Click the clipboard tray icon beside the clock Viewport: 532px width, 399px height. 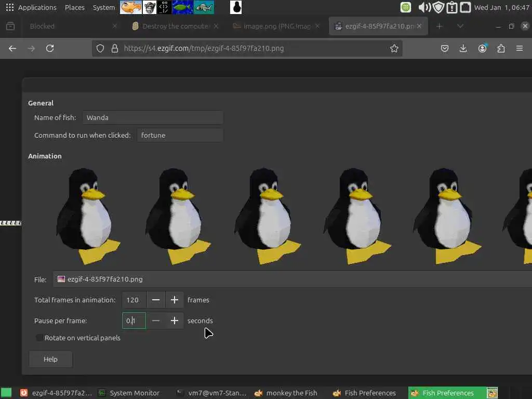pyautogui.click(x=465, y=7)
